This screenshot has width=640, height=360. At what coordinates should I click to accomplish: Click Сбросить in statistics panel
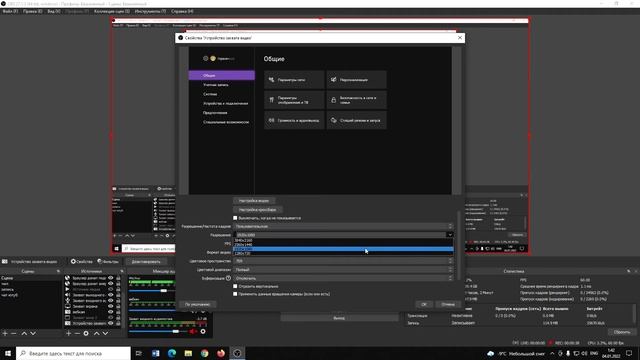coord(622,332)
